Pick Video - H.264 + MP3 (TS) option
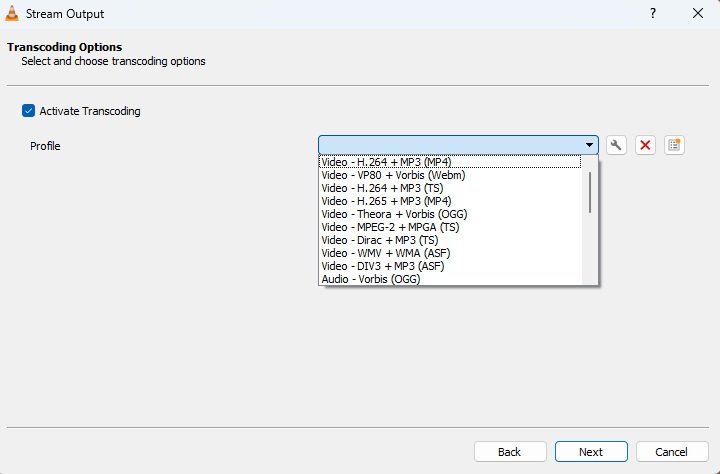Screen dimensions: 720x474 click(380, 188)
